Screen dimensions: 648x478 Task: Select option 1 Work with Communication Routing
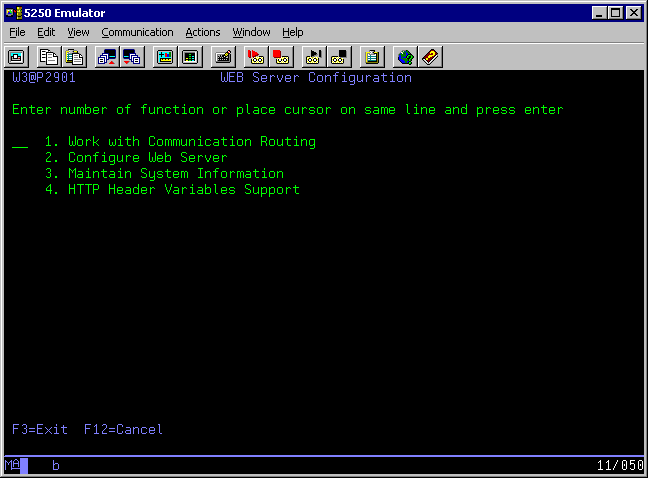(x=180, y=142)
